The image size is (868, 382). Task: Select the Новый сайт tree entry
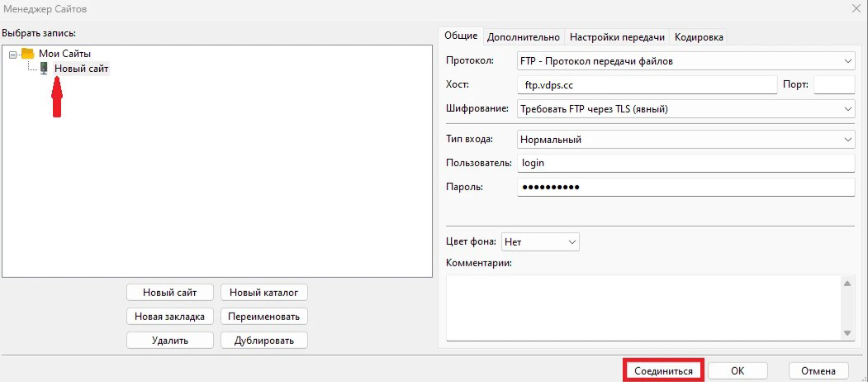point(81,69)
